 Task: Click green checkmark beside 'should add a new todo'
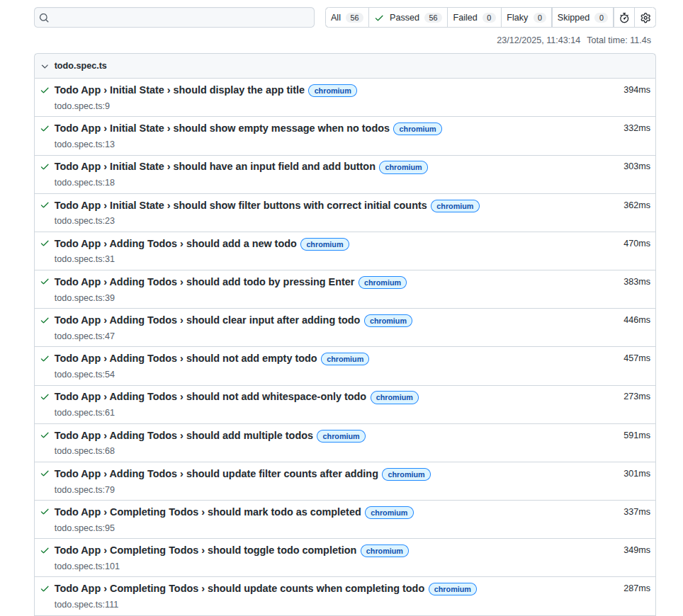click(x=45, y=244)
